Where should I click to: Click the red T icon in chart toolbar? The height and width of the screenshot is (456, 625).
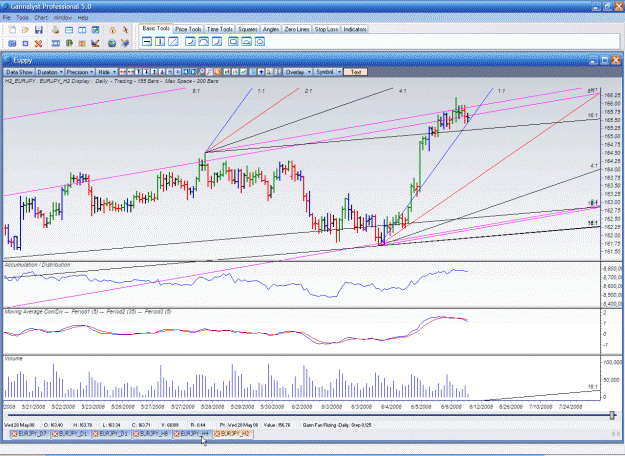click(x=138, y=72)
